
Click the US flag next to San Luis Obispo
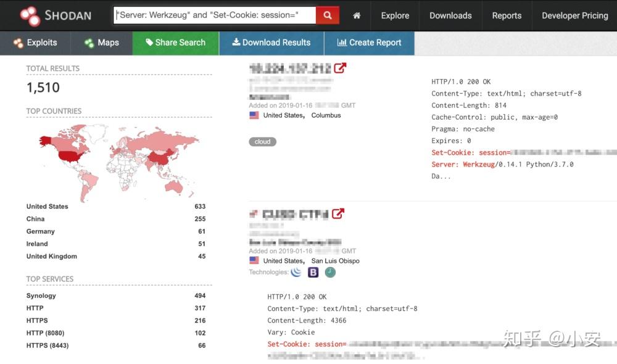pyautogui.click(x=254, y=260)
